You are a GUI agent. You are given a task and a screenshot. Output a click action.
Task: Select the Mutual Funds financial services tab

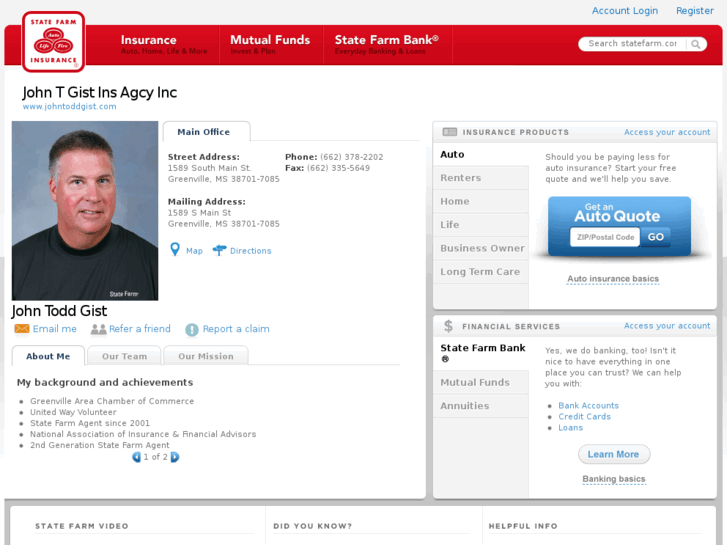pyautogui.click(x=481, y=382)
